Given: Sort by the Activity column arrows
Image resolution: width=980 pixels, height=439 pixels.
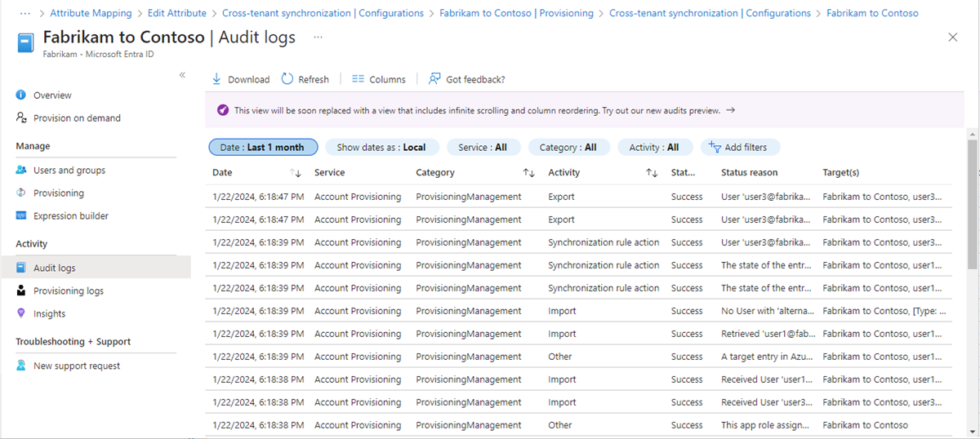Looking at the screenshot, I should tap(652, 173).
